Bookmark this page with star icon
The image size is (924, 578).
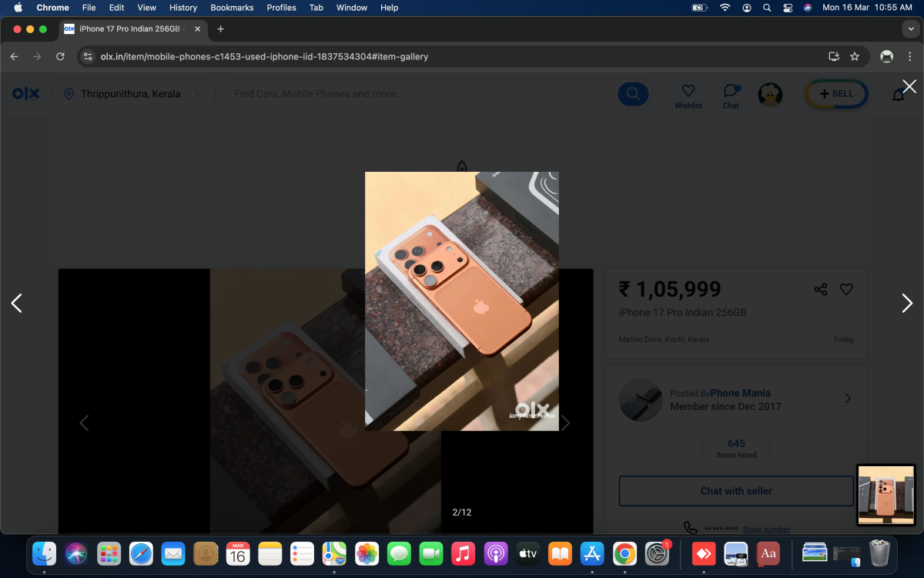click(855, 56)
